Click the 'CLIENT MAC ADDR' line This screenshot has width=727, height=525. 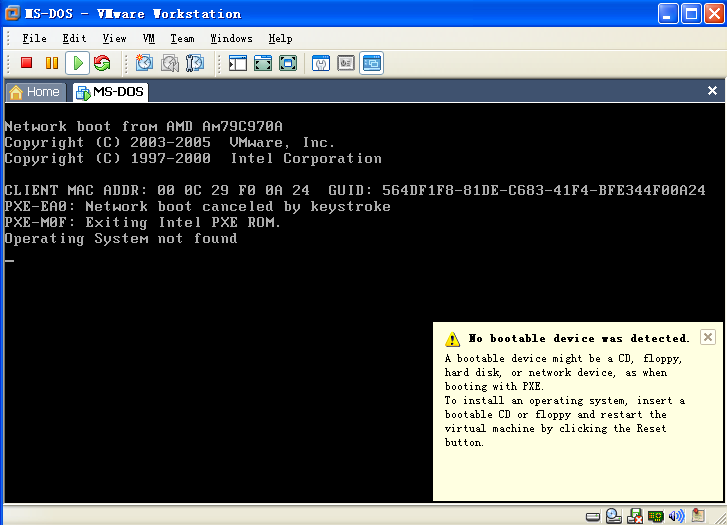click(355, 190)
